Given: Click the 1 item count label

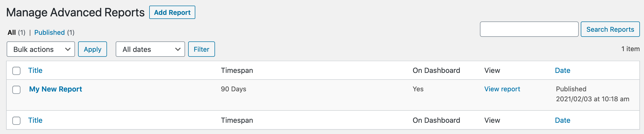Looking at the screenshot, I should click(x=630, y=49).
